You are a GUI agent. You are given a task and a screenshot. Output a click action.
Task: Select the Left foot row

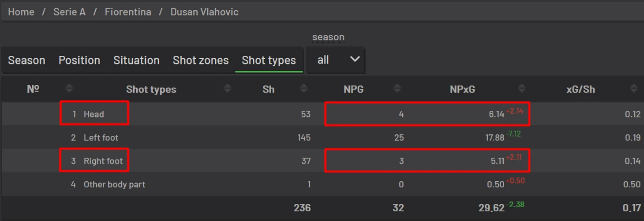coord(322,137)
